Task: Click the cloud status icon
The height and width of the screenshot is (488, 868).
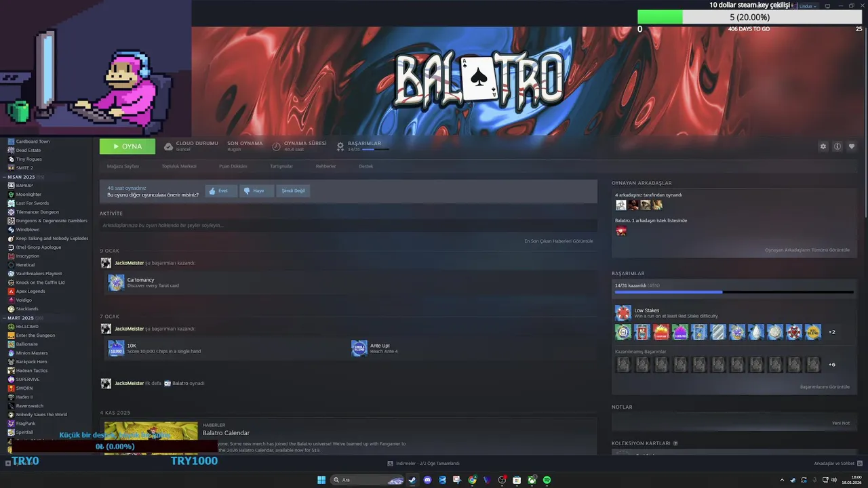Action: (x=169, y=146)
